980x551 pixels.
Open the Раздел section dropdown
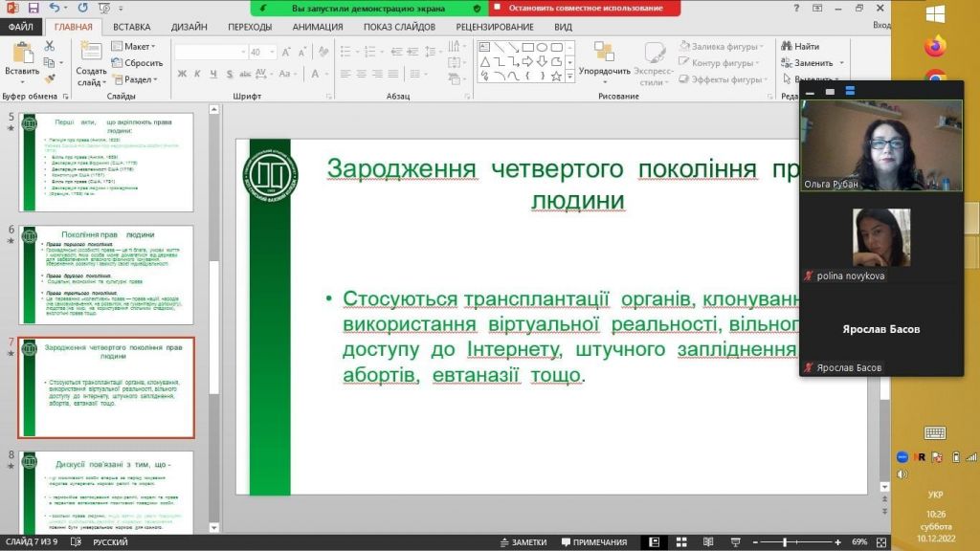(x=137, y=80)
